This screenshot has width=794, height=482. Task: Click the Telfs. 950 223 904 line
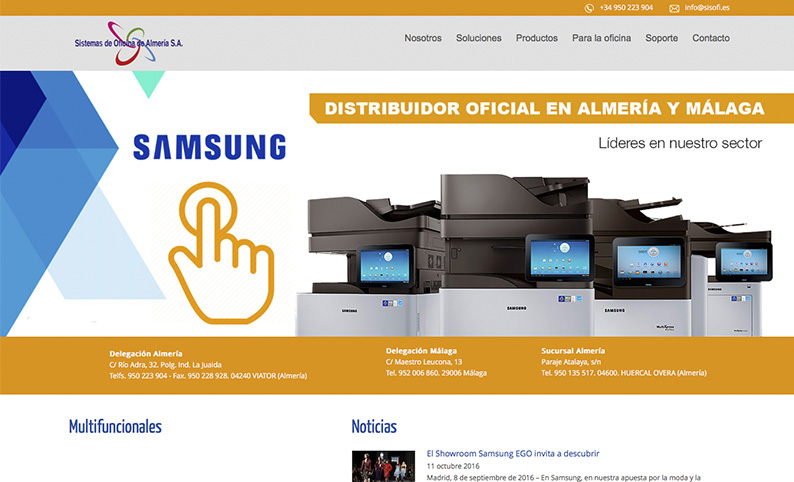pyautogui.click(x=208, y=376)
